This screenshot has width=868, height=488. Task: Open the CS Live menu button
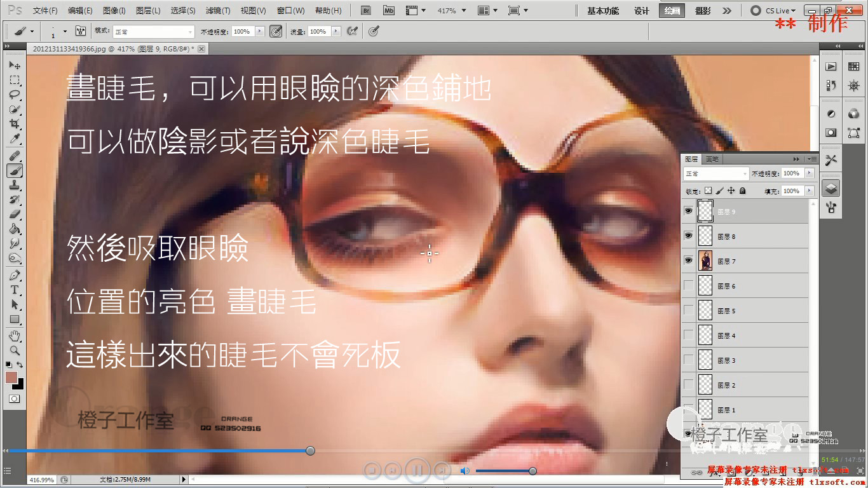[x=774, y=11]
